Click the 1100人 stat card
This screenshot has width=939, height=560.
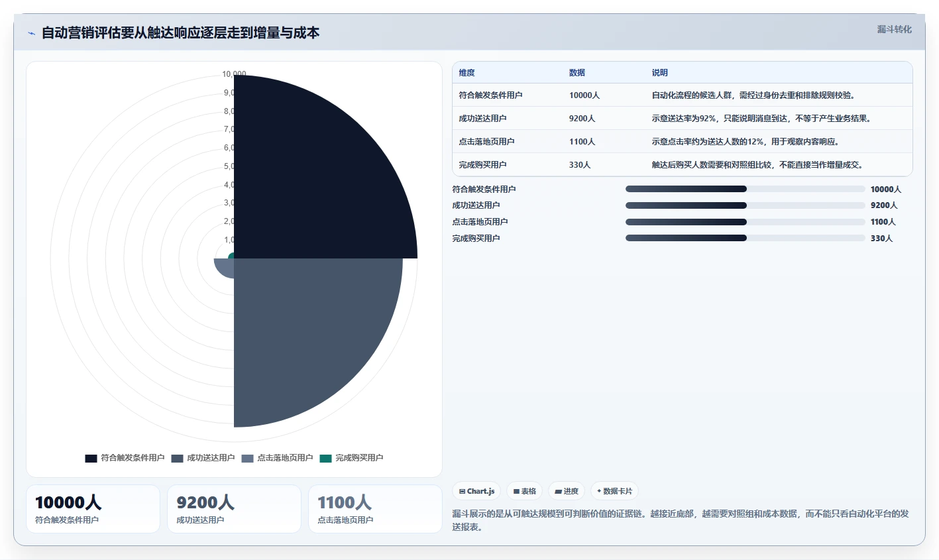(375, 509)
